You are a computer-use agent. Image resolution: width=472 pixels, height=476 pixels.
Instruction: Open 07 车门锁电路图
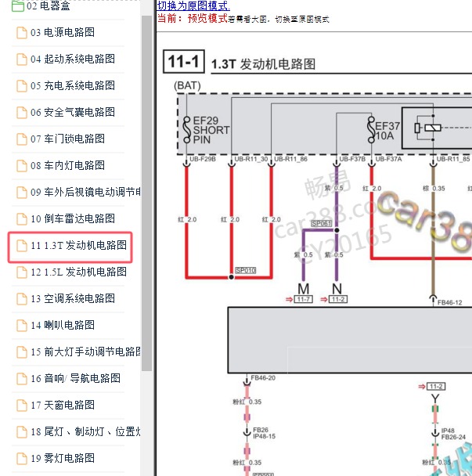[x=67, y=139]
